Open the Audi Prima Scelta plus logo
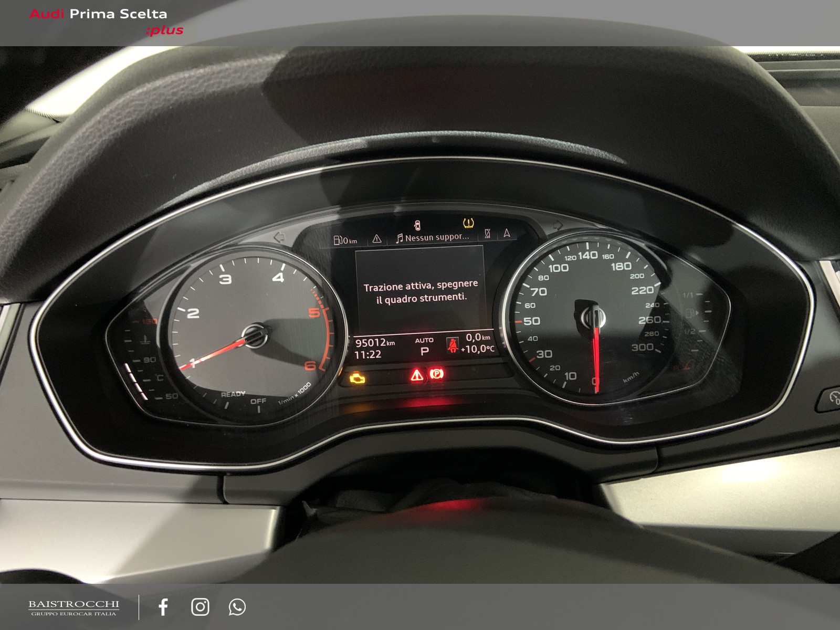The height and width of the screenshot is (630, 840). pos(106,22)
